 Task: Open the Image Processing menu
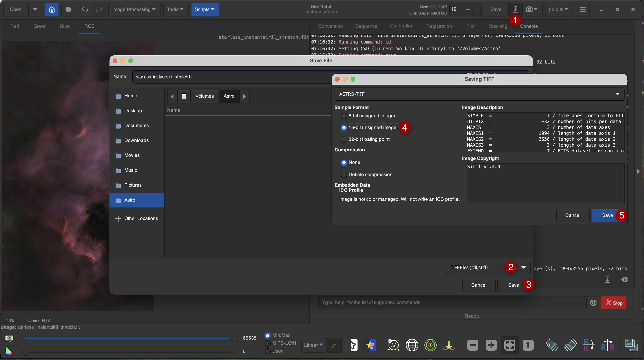134,9
